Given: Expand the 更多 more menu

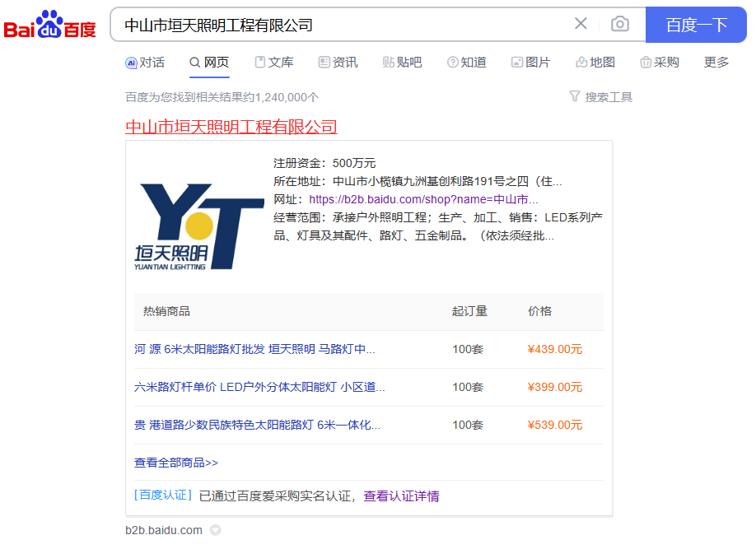Looking at the screenshot, I should pyautogui.click(x=716, y=63).
